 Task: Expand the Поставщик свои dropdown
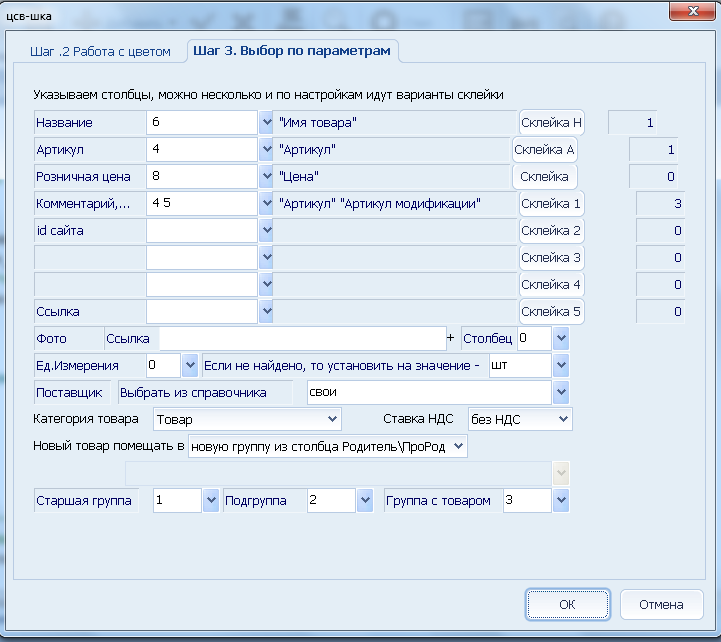point(561,392)
